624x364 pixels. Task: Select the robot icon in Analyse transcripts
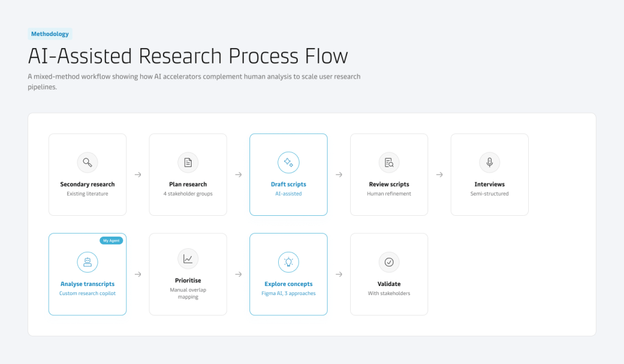88,262
